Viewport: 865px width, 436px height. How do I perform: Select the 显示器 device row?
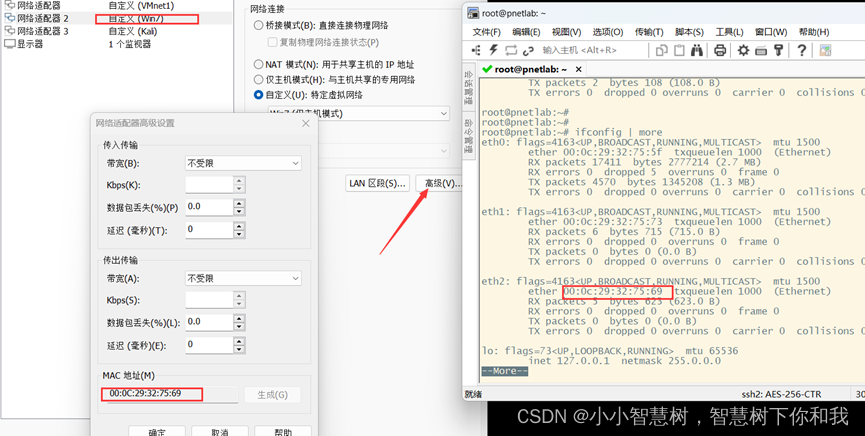pos(116,44)
